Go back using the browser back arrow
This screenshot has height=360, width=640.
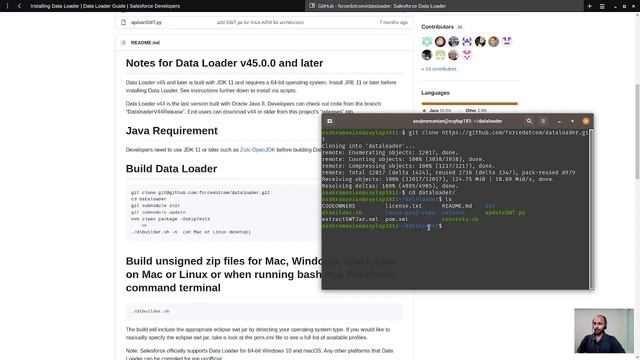[19, 6]
